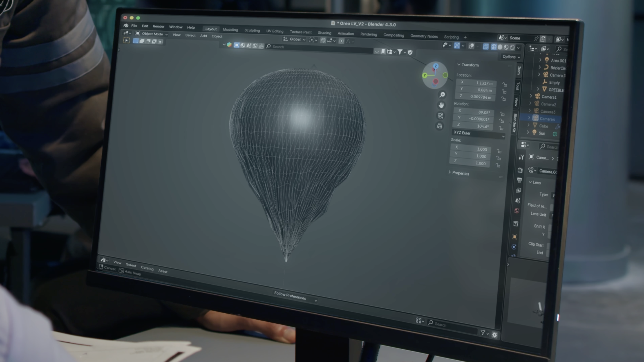This screenshot has width=644, height=362.
Task: Click the pan hand viewport icon
Action: [441, 105]
